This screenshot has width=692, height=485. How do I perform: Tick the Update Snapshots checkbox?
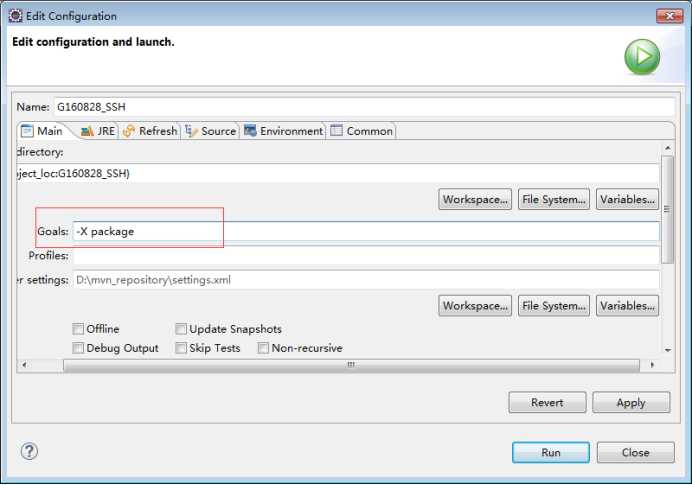pos(181,329)
